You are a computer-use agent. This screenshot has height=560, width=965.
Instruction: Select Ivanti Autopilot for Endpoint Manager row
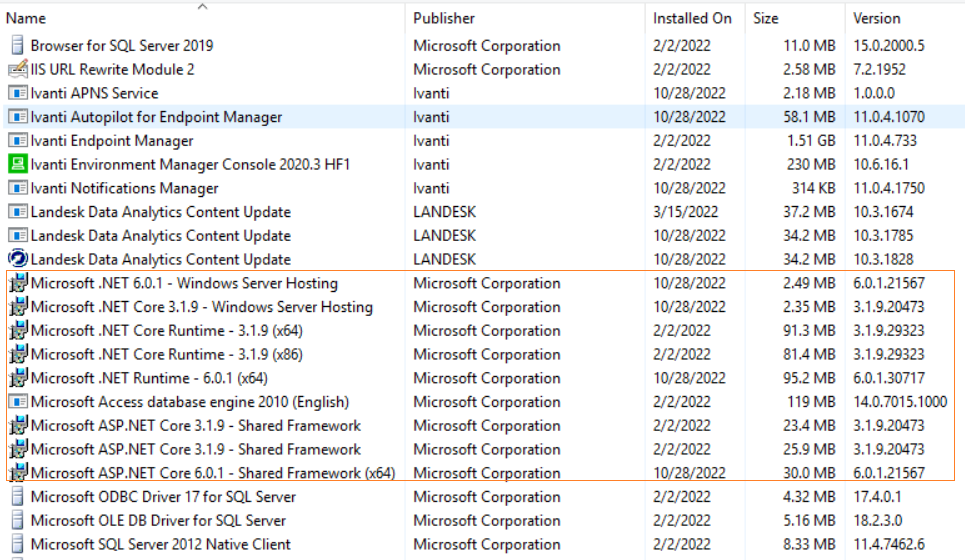(156, 117)
